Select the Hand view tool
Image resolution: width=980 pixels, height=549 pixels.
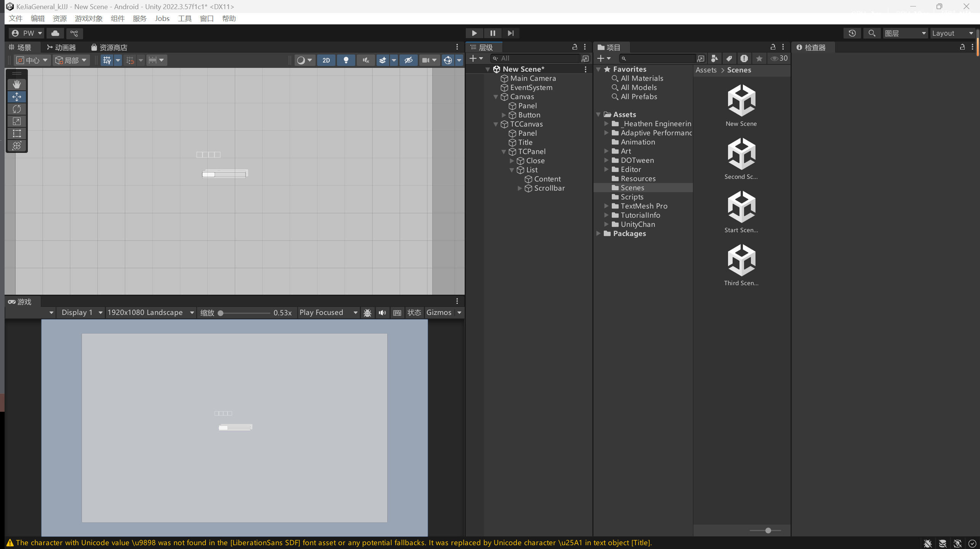(17, 84)
